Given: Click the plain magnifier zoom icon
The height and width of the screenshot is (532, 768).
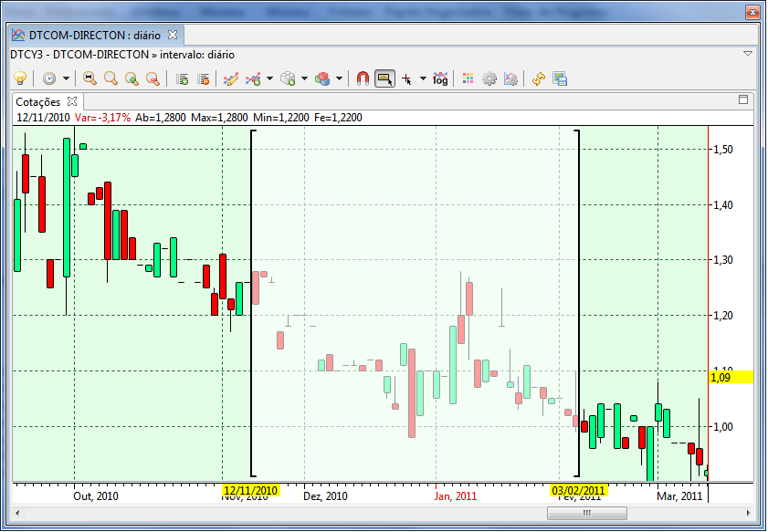Looking at the screenshot, I should click(110, 78).
